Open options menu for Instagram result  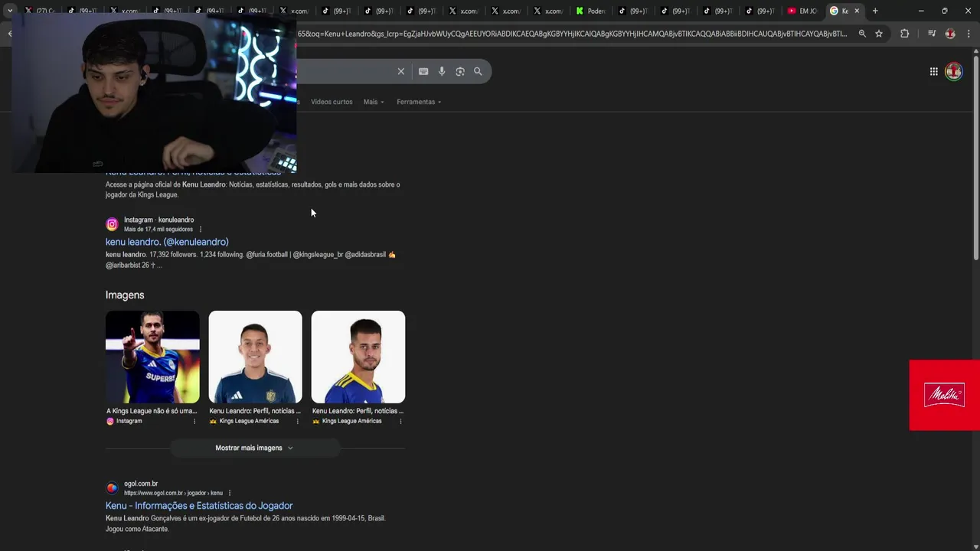(201, 229)
